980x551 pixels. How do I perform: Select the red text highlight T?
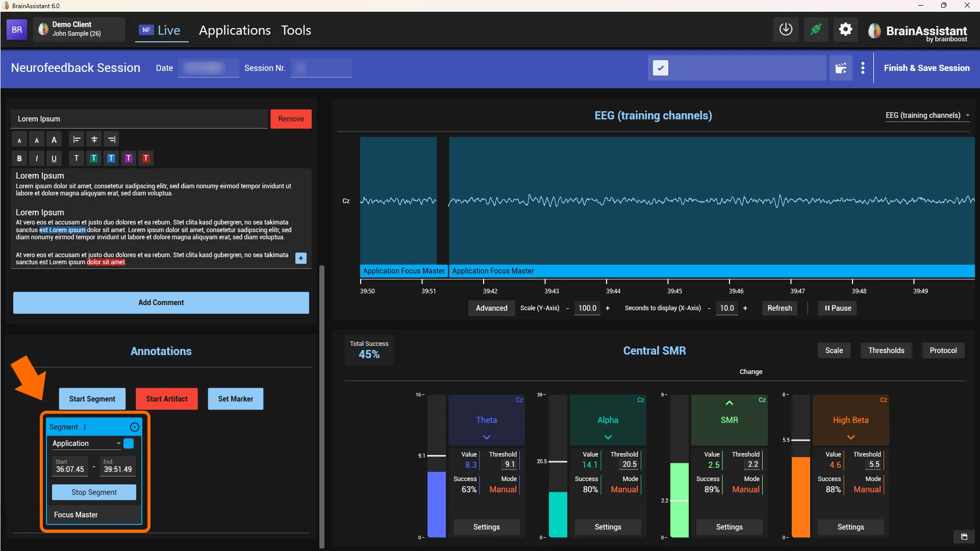point(146,158)
